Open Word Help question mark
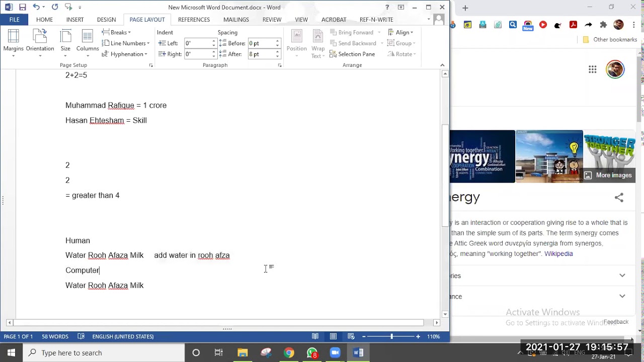Viewport: 644px width, 362px height. coord(387,7)
